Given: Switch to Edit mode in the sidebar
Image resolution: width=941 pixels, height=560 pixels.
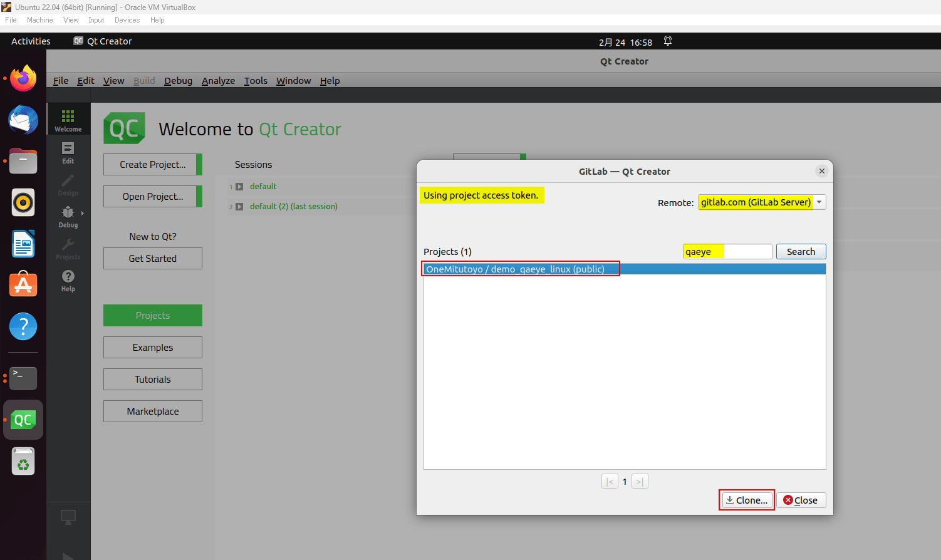Looking at the screenshot, I should pyautogui.click(x=68, y=152).
